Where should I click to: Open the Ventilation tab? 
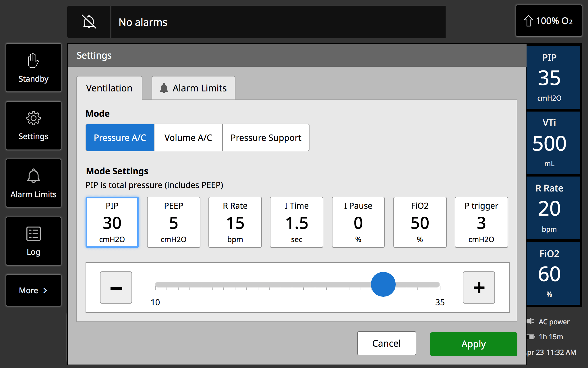click(109, 88)
